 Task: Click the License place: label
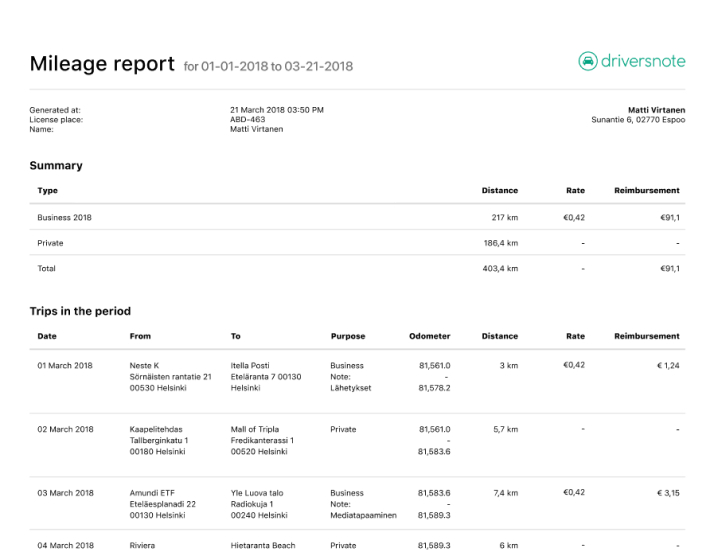(56, 119)
